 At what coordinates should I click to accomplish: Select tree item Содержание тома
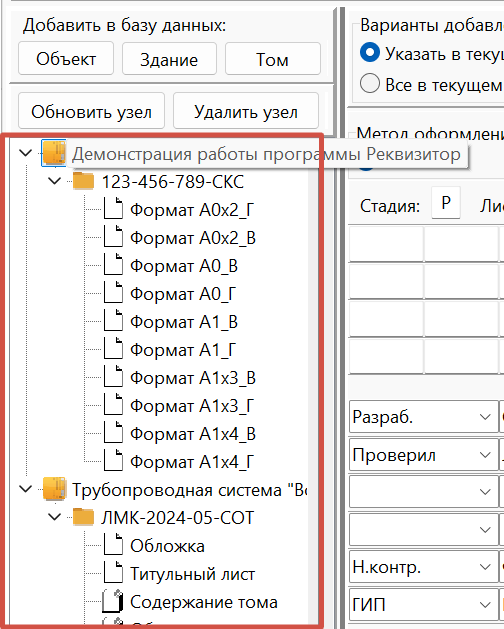[x=203, y=602]
